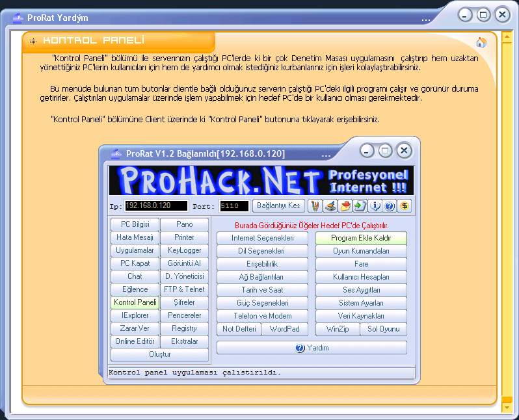Click the yellow dollar sign icon
Viewport: 519px width, 420px height.
coord(405,206)
